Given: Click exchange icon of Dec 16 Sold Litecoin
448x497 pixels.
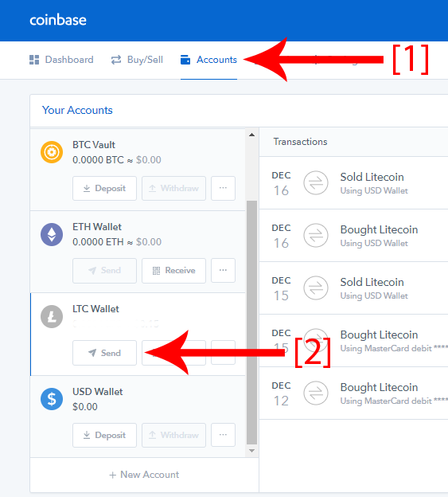Looking at the screenshot, I should (316, 183).
